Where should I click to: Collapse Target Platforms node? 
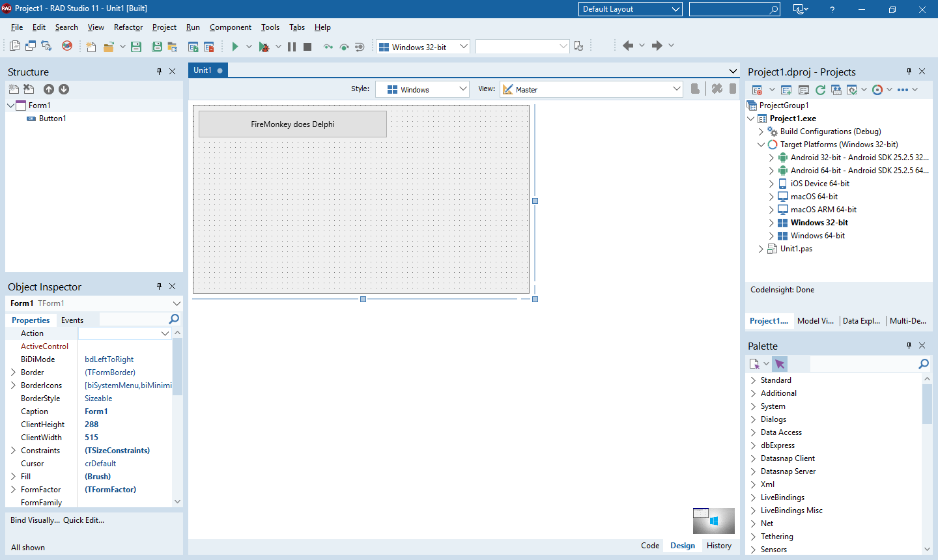point(761,145)
